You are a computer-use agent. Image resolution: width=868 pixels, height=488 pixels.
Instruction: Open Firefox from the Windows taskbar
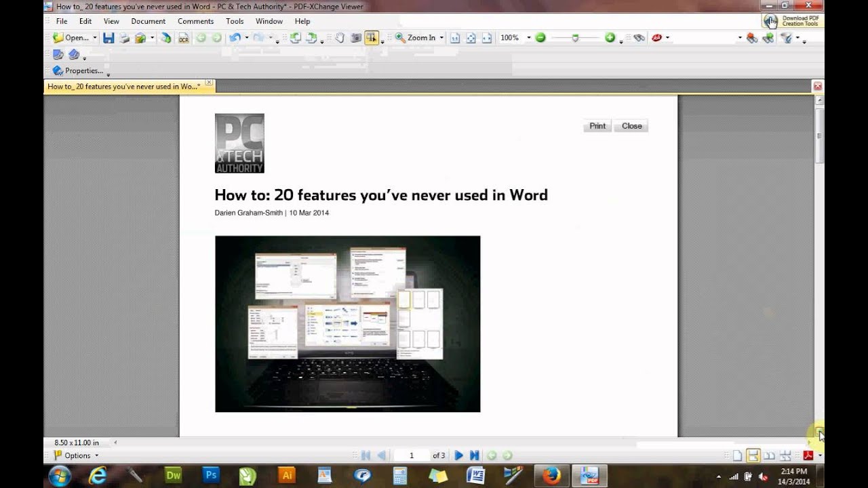[x=551, y=475]
